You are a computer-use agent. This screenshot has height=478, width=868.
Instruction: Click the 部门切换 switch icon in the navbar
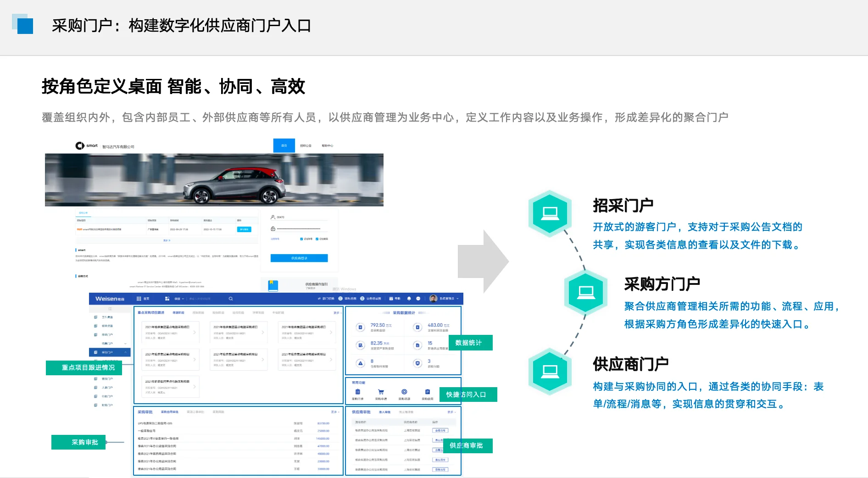(x=319, y=299)
